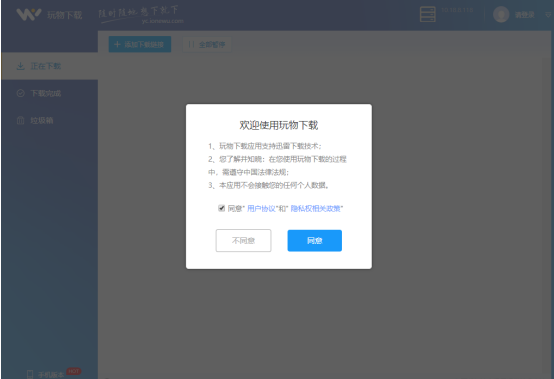
Task: Click the downloading arrow icon in the sidebar
Action: [20, 66]
